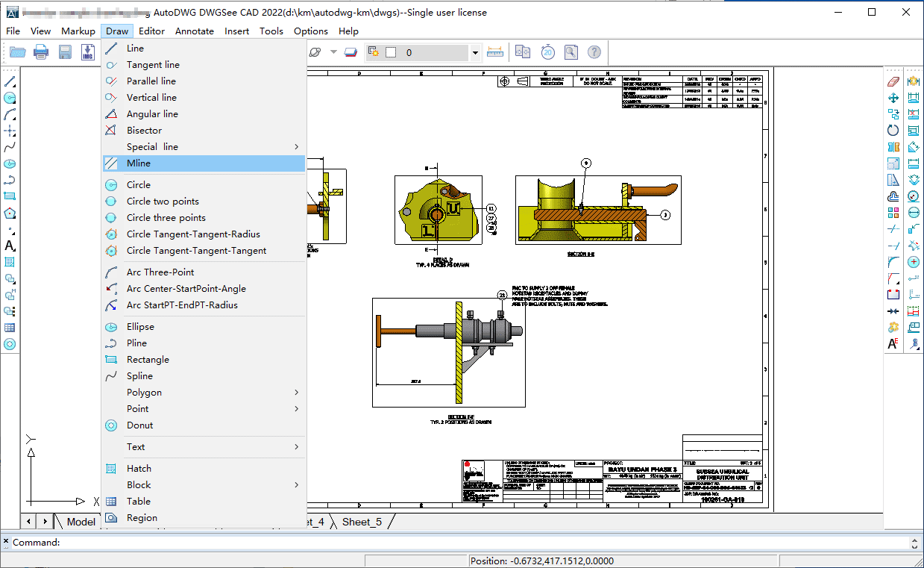Select the Hatch tool in left toolbar
924x568 pixels.
tap(10, 262)
